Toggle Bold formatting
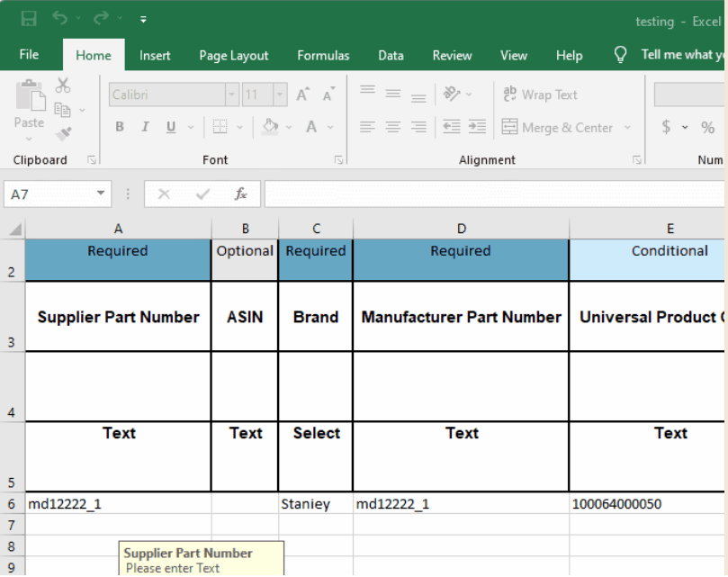Viewport: 728px width, 577px height. coord(119,128)
